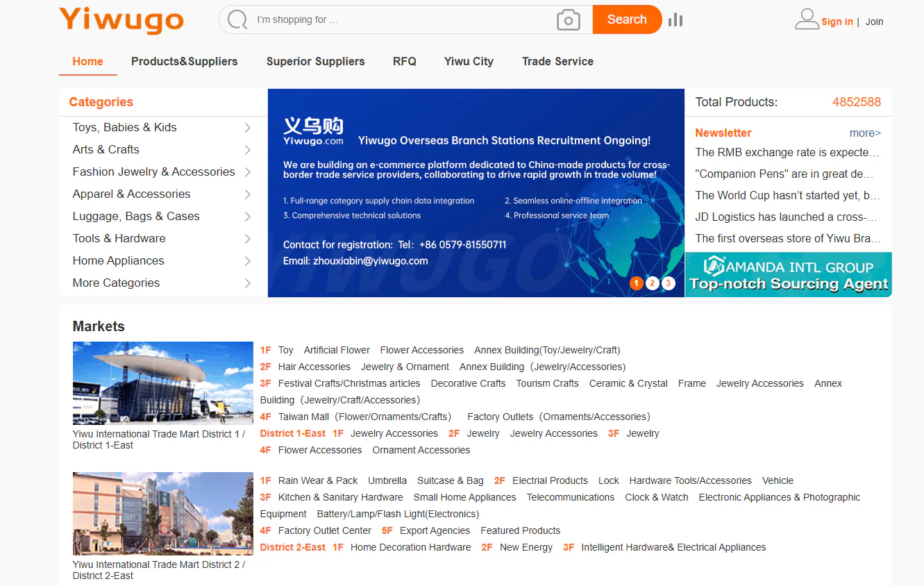Click the magnifying glass inside the search field
The image size is (924, 586).
click(237, 19)
